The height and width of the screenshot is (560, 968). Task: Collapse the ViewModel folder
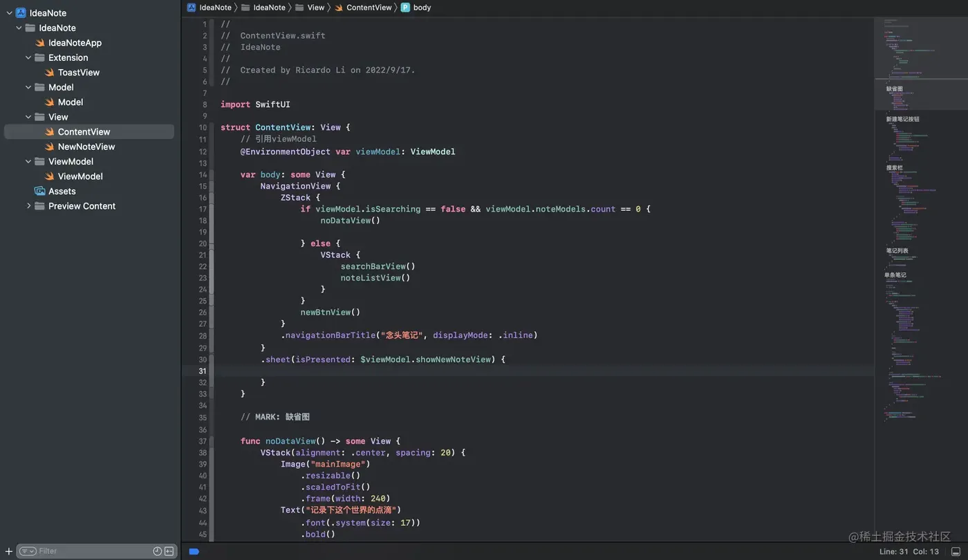28,161
